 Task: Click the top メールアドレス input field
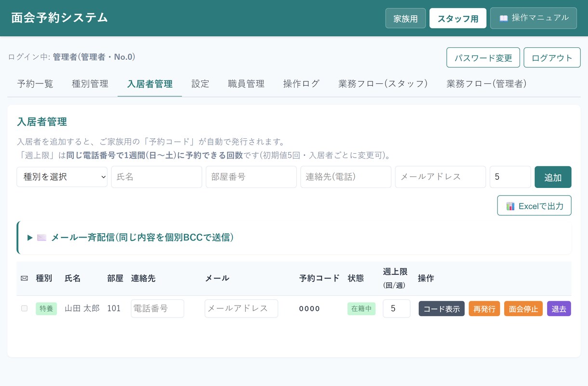point(441,177)
